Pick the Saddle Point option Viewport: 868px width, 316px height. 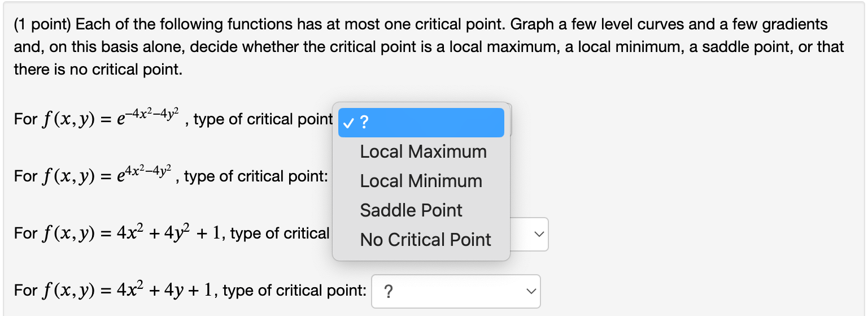(411, 210)
